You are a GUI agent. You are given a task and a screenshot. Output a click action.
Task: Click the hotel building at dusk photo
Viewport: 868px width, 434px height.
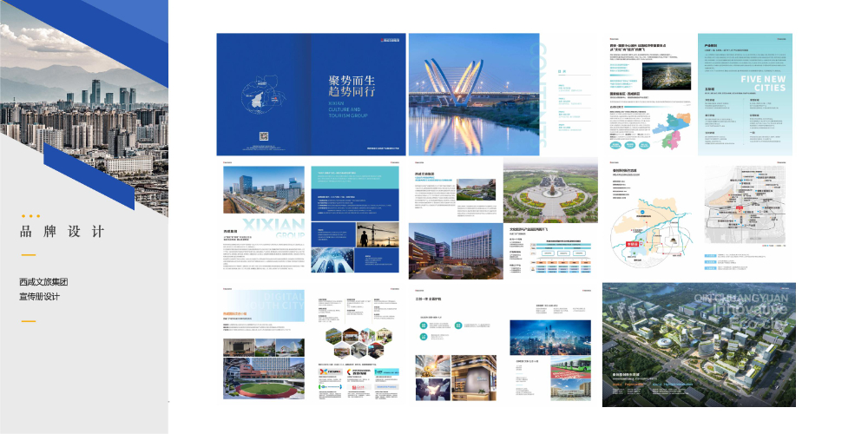[x=457, y=251]
